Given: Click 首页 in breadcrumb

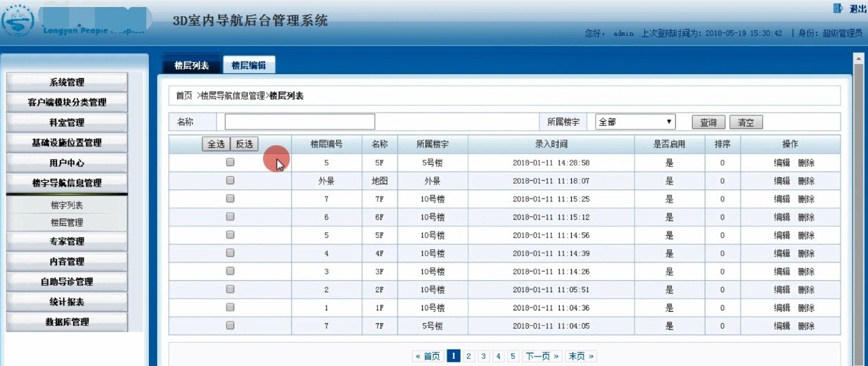Looking at the screenshot, I should pos(184,96).
